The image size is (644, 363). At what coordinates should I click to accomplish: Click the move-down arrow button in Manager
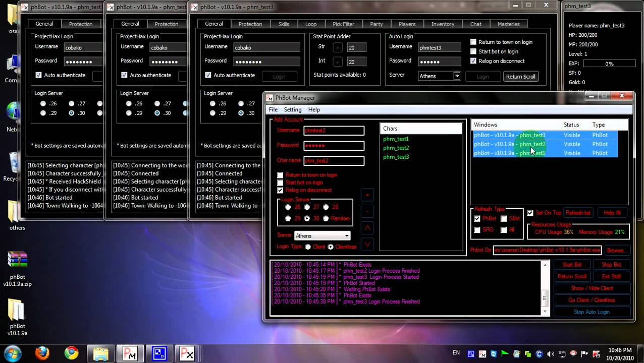point(367,245)
